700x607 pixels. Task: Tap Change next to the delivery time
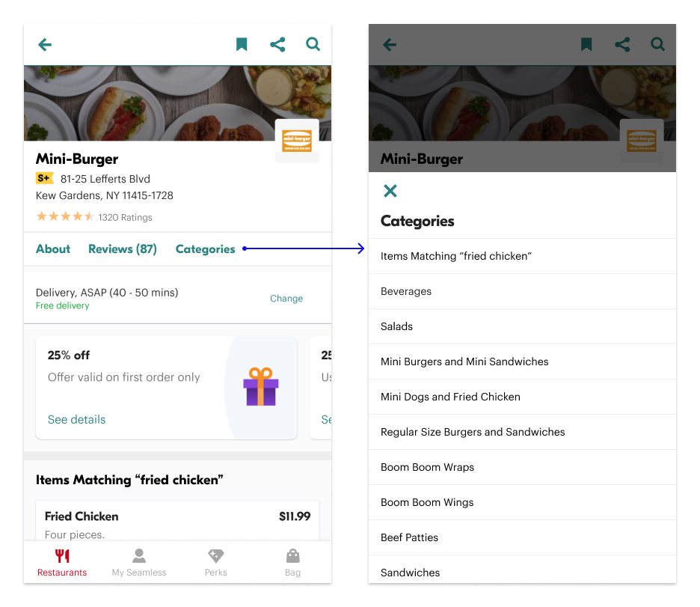point(286,299)
